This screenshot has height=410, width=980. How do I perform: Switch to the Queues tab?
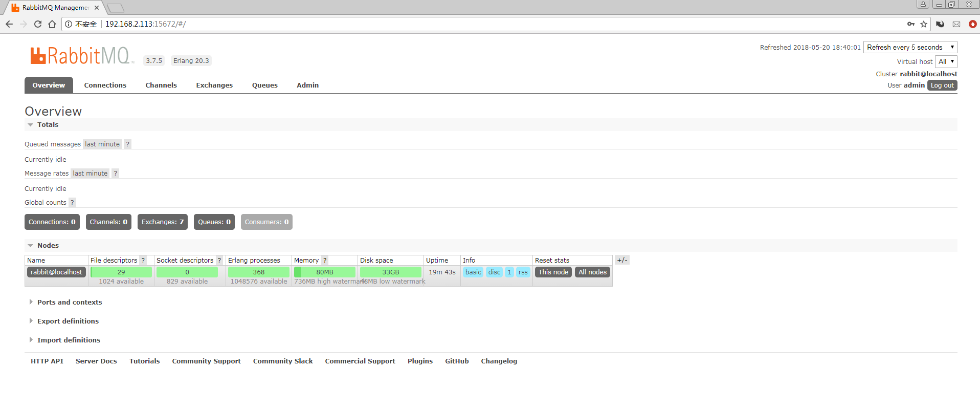click(265, 85)
